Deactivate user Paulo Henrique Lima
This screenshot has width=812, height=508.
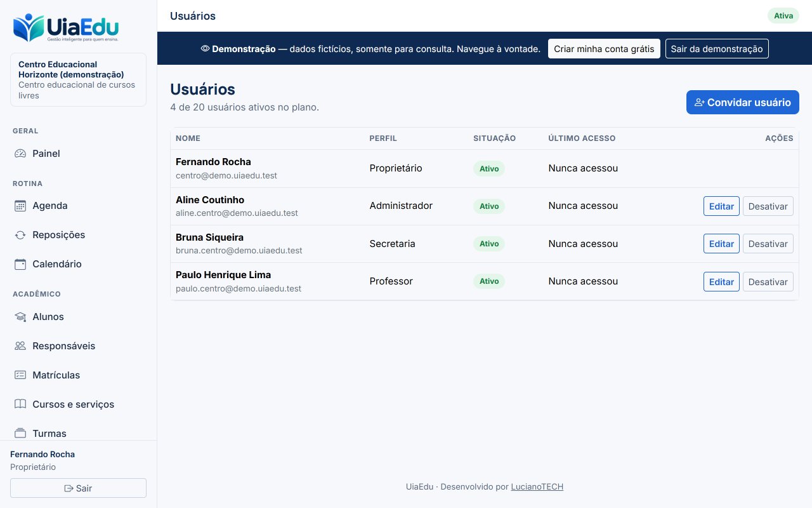coord(768,282)
